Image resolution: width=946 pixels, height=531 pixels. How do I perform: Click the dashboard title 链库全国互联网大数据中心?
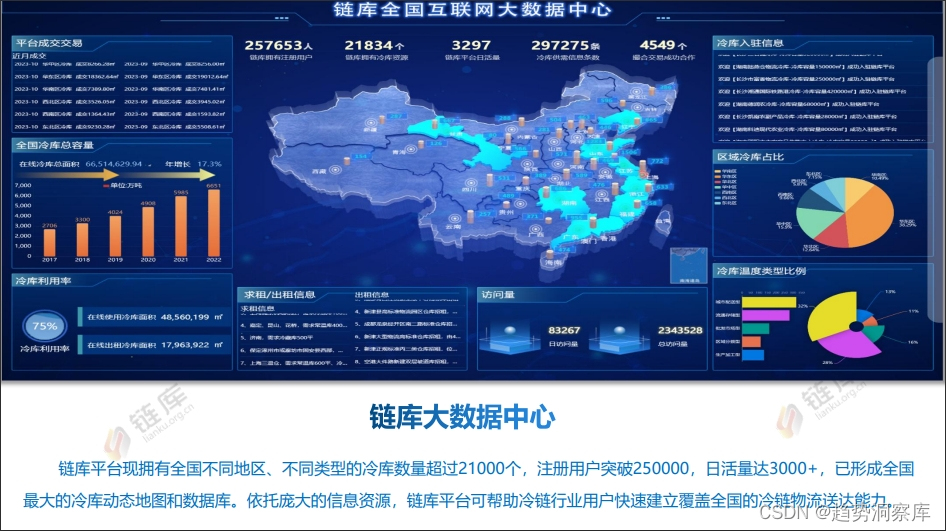472,10
